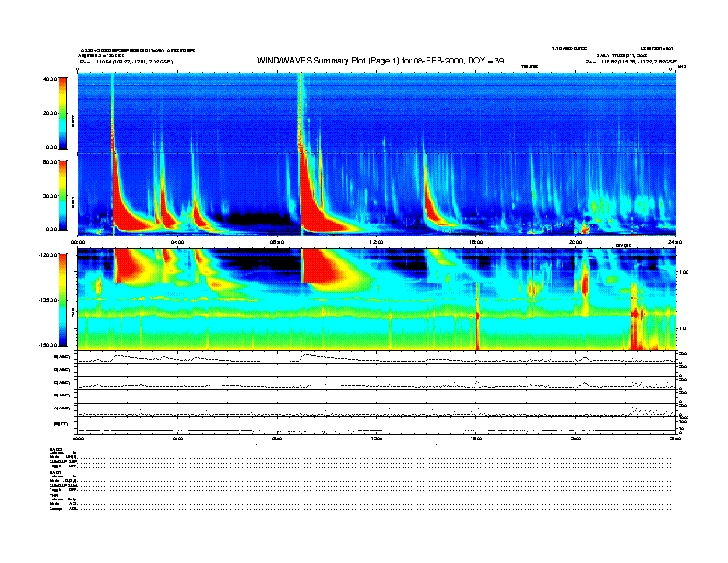Screen dimensions: 728x563
Task: Click the vertical RAD2 axis label
Action: (73, 121)
